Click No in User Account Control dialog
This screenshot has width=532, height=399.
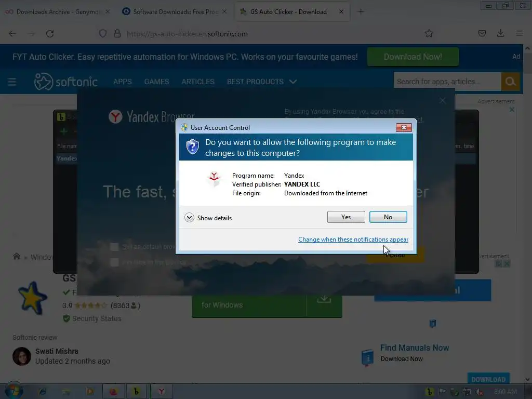tap(388, 217)
